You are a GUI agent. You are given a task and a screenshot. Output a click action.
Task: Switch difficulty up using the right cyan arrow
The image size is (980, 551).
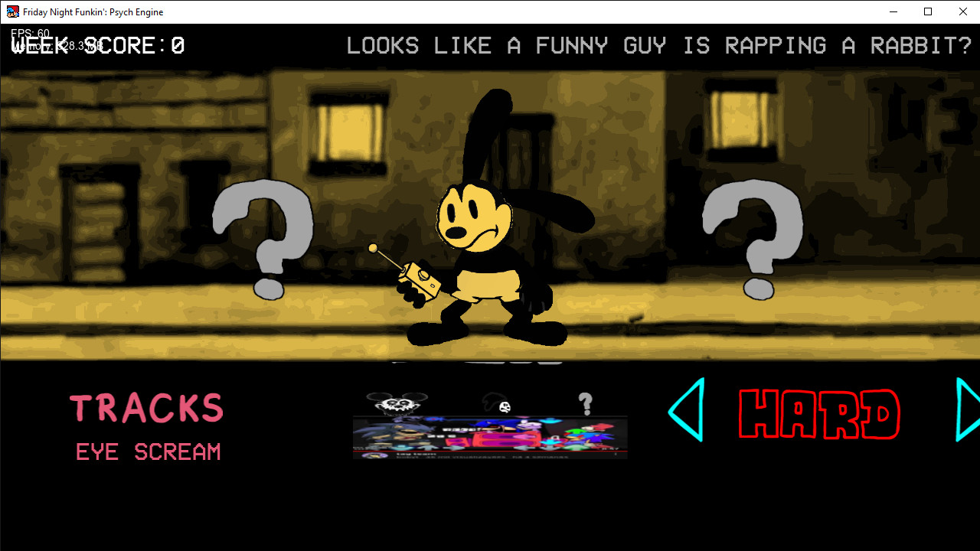pos(966,411)
